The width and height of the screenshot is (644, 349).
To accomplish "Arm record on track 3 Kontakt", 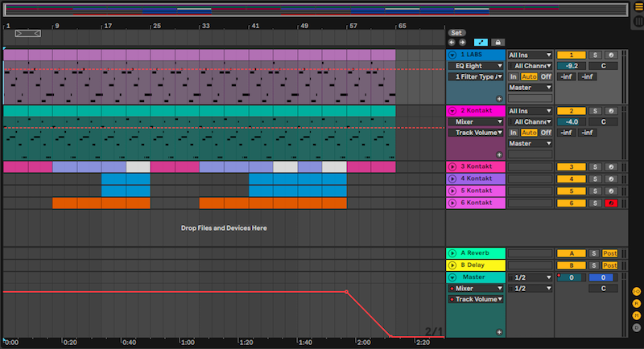I will pos(611,167).
